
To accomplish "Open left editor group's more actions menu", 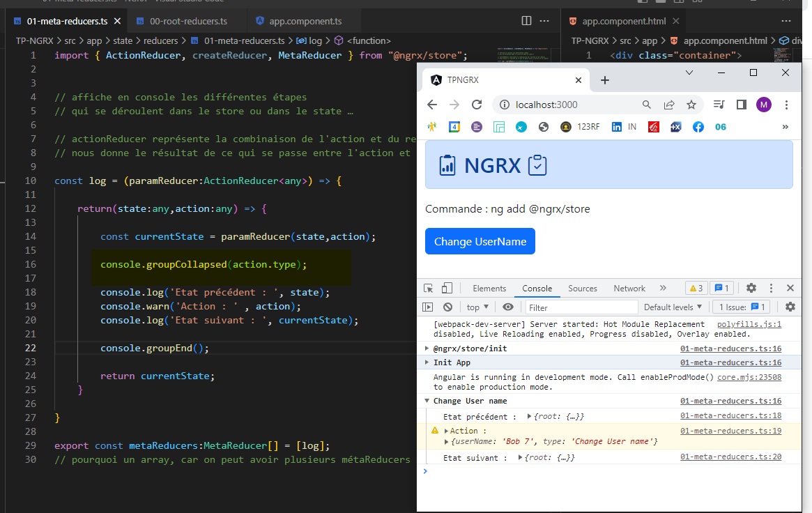I will click(544, 21).
